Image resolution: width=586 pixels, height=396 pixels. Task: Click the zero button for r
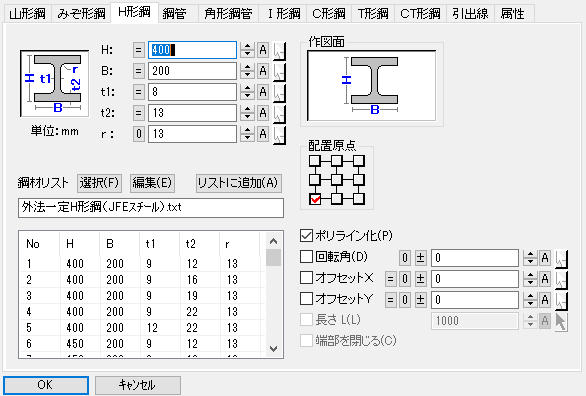click(139, 134)
